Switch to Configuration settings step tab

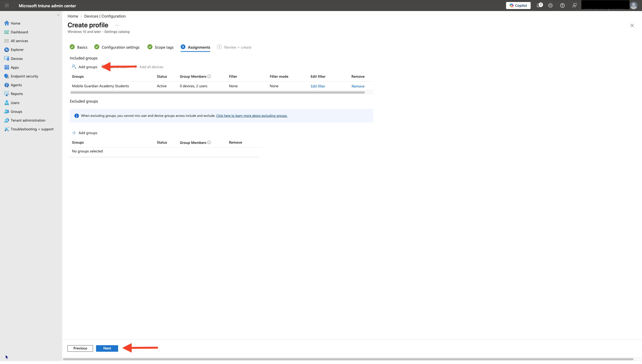point(117,47)
